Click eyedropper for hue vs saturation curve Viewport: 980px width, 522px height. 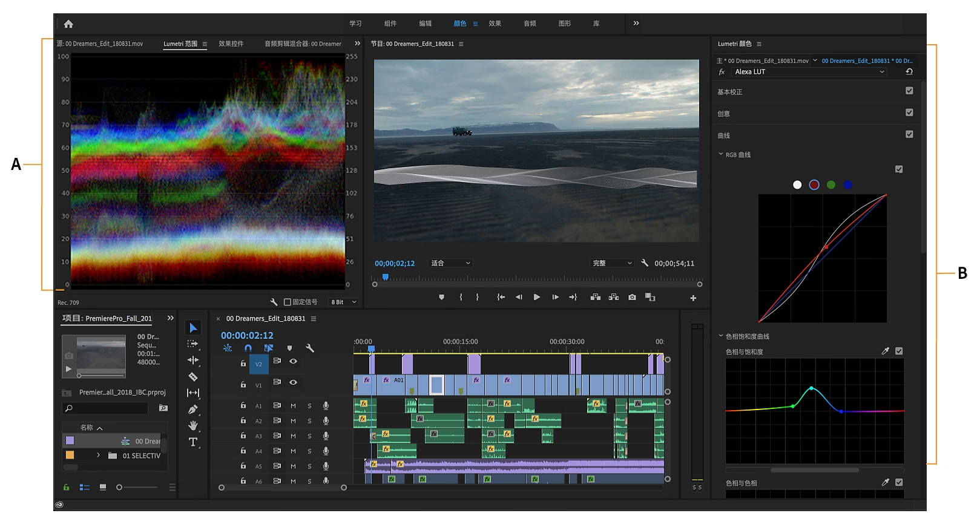886,351
